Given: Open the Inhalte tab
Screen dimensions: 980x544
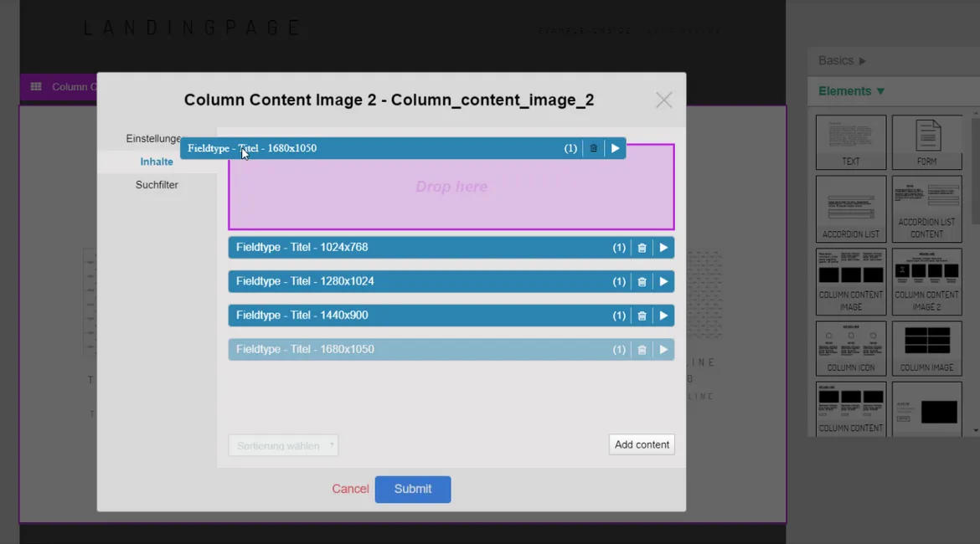Looking at the screenshot, I should (x=157, y=162).
